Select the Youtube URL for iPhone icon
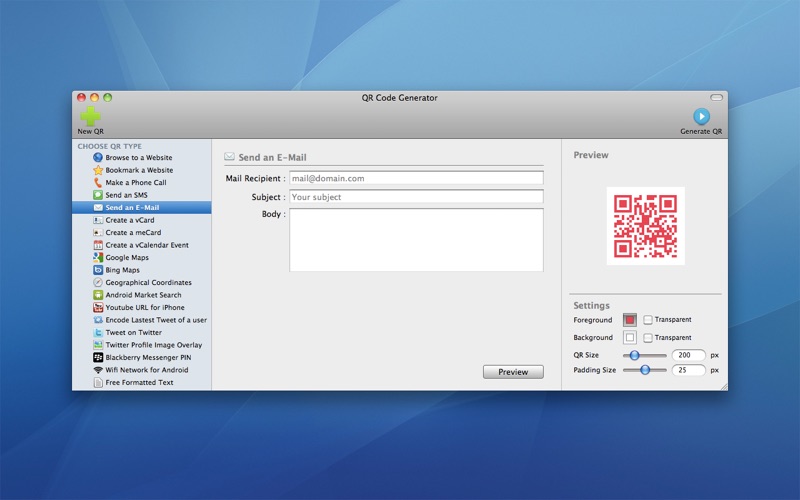This screenshot has height=500, width=800. coord(98,307)
